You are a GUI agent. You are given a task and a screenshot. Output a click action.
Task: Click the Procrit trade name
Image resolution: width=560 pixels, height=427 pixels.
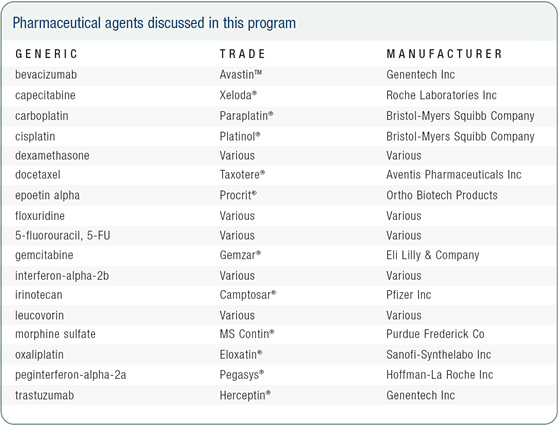(238, 195)
